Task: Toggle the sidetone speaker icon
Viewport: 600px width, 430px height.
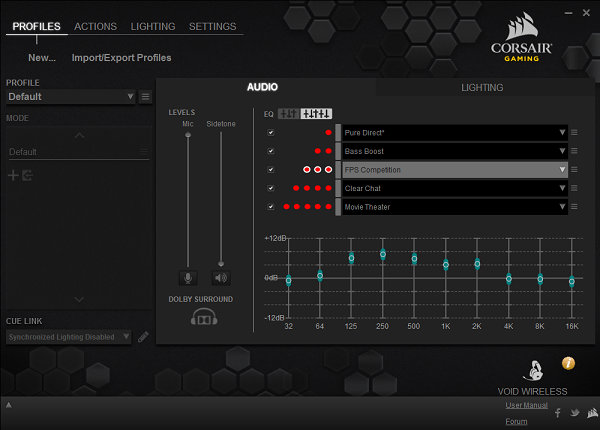Action: point(221,278)
